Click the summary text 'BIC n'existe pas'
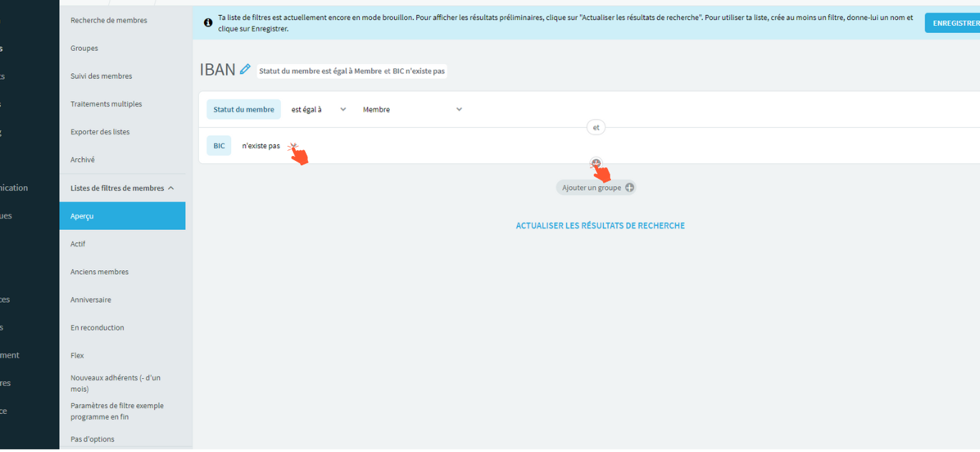The image size is (980, 452). point(419,71)
